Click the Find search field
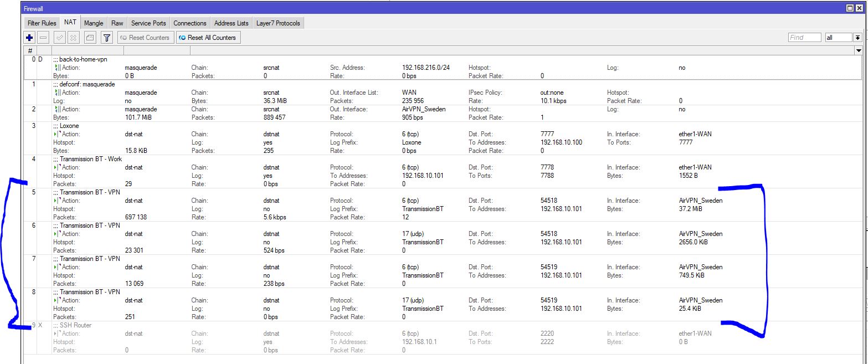 point(804,38)
